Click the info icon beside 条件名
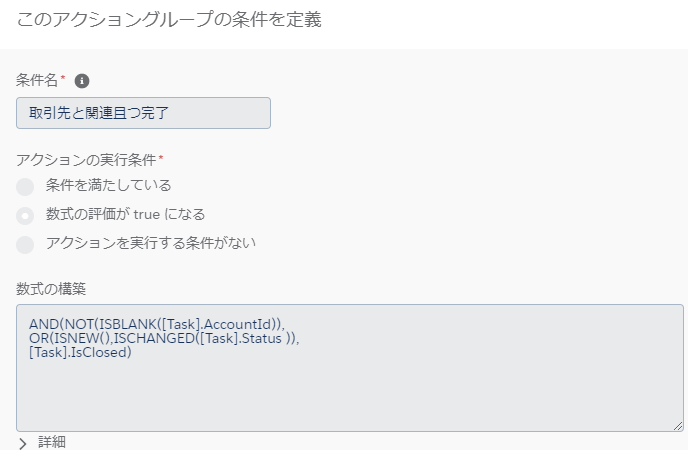The height and width of the screenshot is (450, 689). pos(82,81)
